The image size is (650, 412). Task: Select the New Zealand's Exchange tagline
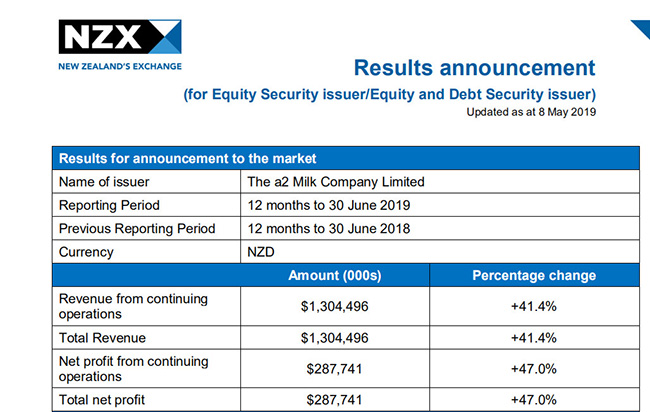(x=120, y=66)
